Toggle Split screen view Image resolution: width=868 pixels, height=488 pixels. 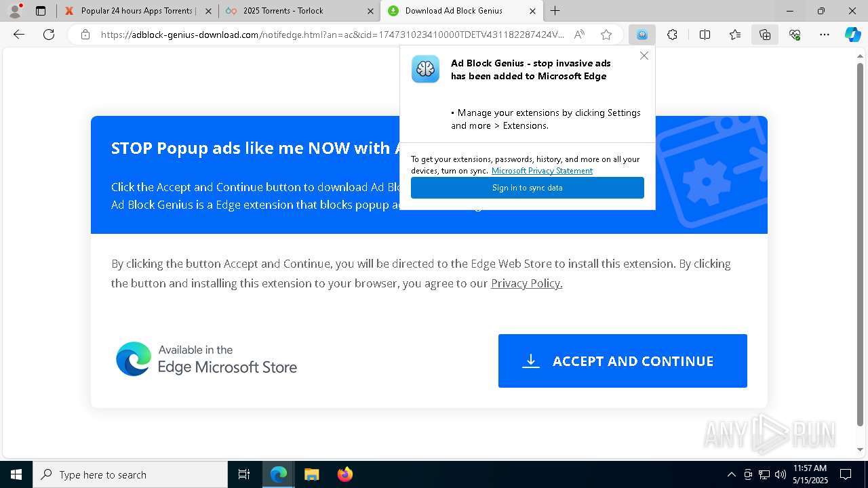click(x=705, y=35)
